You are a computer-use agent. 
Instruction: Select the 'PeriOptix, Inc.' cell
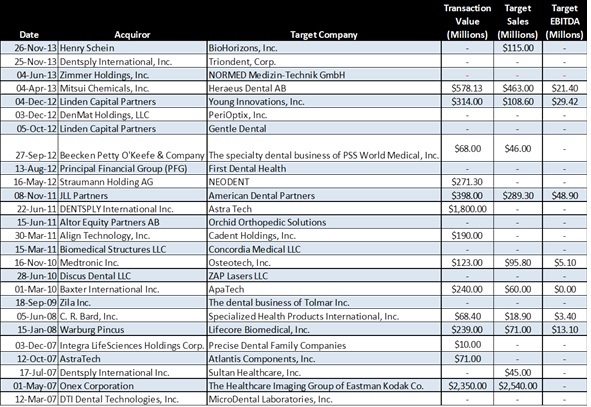(x=324, y=115)
